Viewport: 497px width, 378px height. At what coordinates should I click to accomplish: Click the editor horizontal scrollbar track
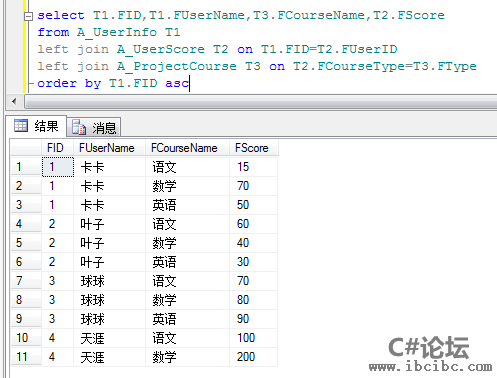260,101
